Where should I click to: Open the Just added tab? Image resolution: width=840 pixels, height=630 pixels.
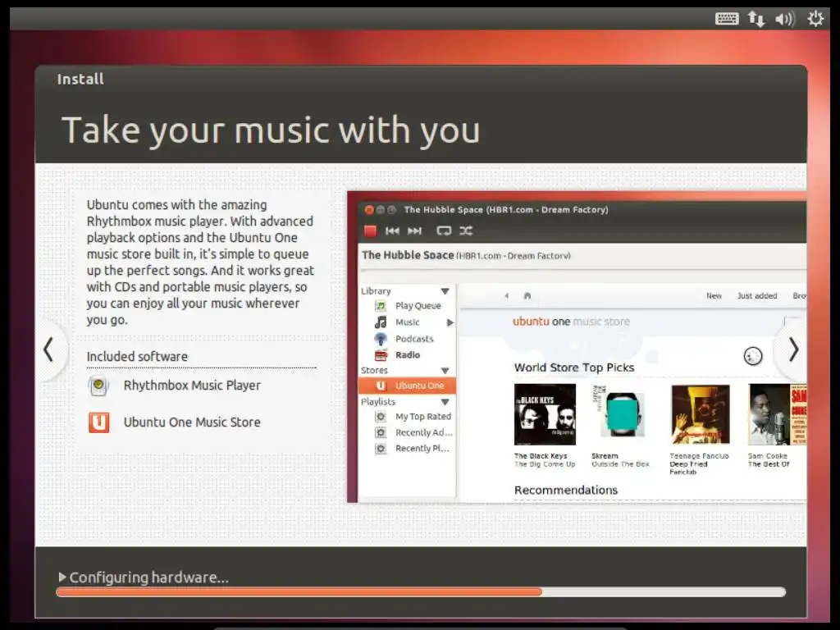click(757, 295)
